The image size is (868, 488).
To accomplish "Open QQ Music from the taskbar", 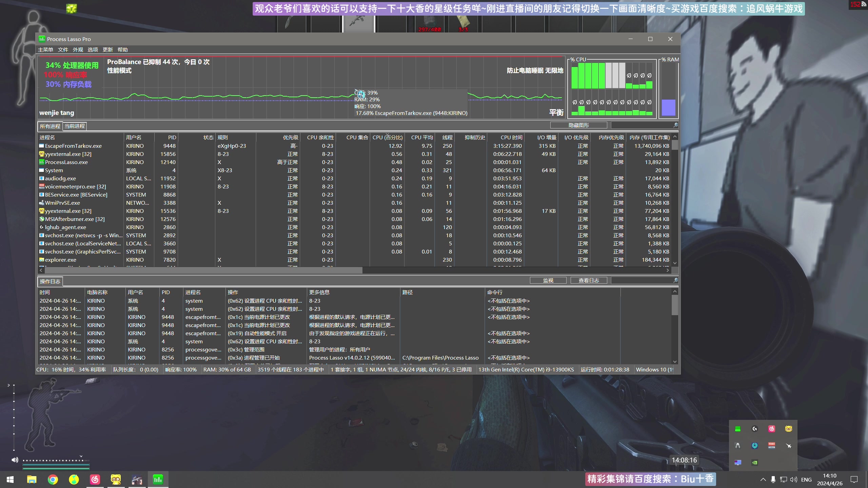I will 74,480.
